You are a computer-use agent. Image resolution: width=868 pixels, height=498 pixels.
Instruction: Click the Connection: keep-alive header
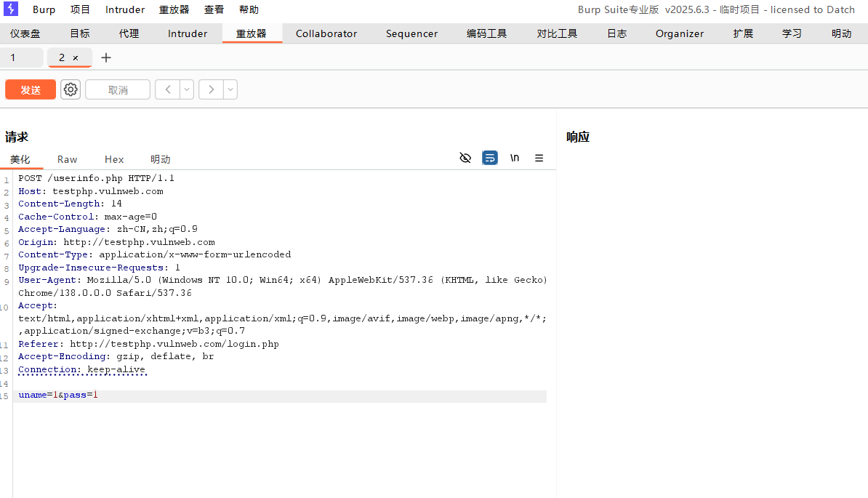(82, 369)
